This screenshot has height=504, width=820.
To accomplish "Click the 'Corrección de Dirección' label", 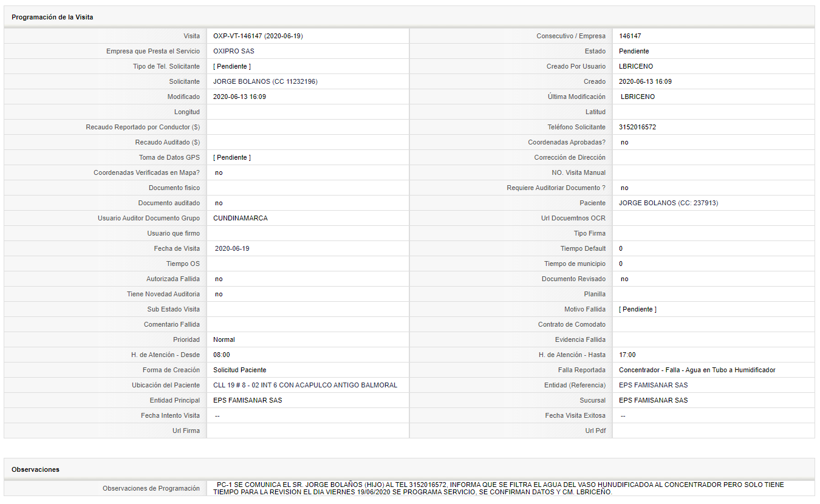I will pos(570,158).
